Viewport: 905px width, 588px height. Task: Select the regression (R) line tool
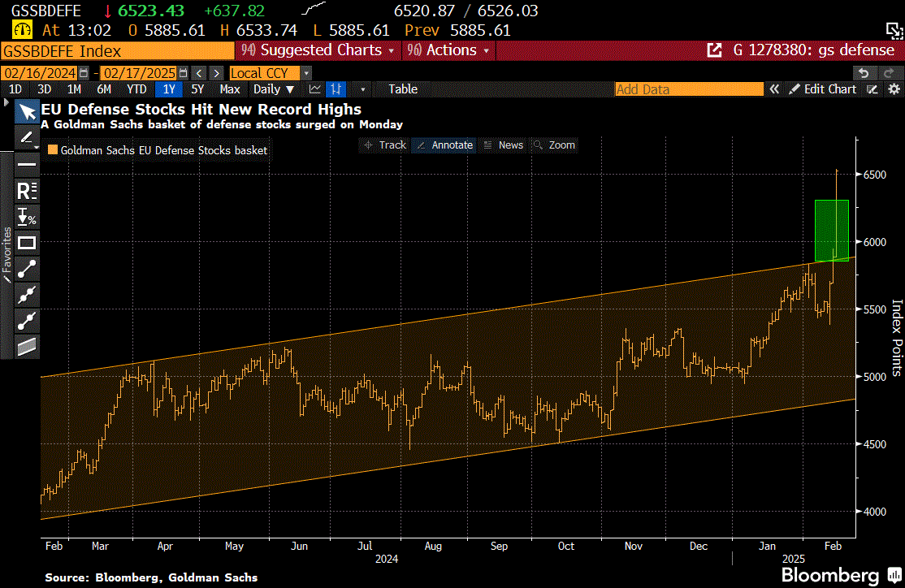point(27,190)
